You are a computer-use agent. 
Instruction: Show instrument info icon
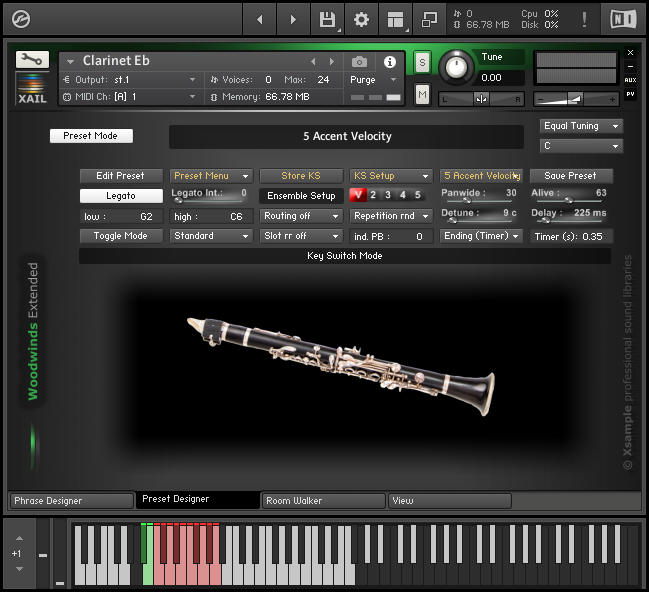[x=389, y=62]
